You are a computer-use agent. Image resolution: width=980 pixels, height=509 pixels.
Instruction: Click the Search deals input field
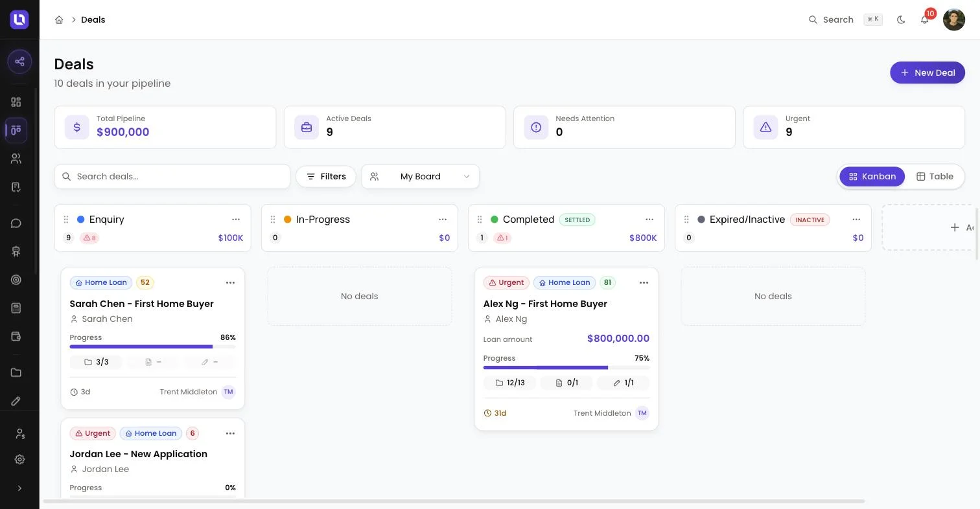(x=172, y=176)
